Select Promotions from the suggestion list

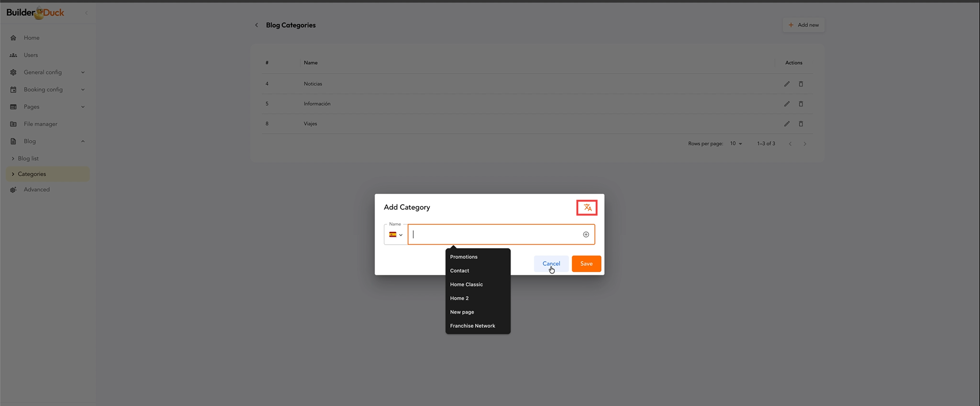click(x=463, y=257)
